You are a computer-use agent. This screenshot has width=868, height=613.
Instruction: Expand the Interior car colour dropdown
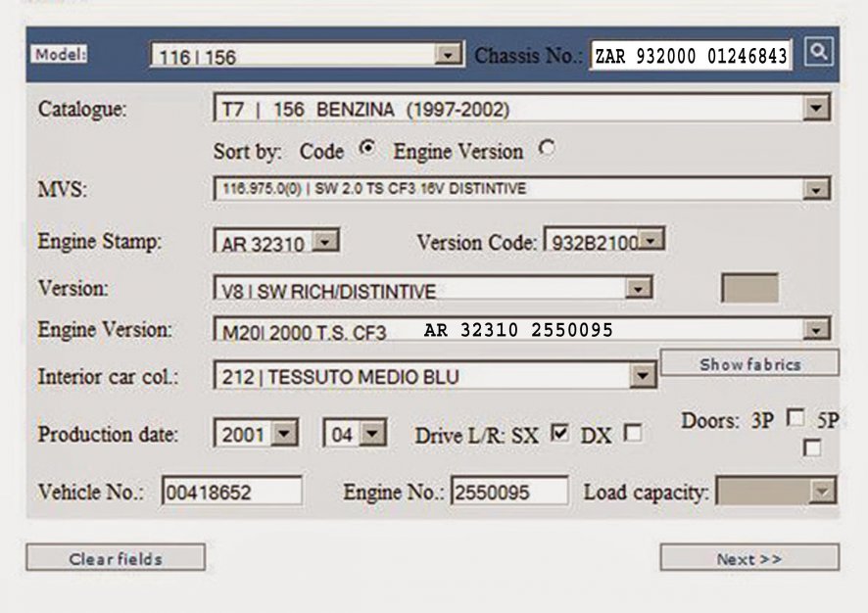643,375
